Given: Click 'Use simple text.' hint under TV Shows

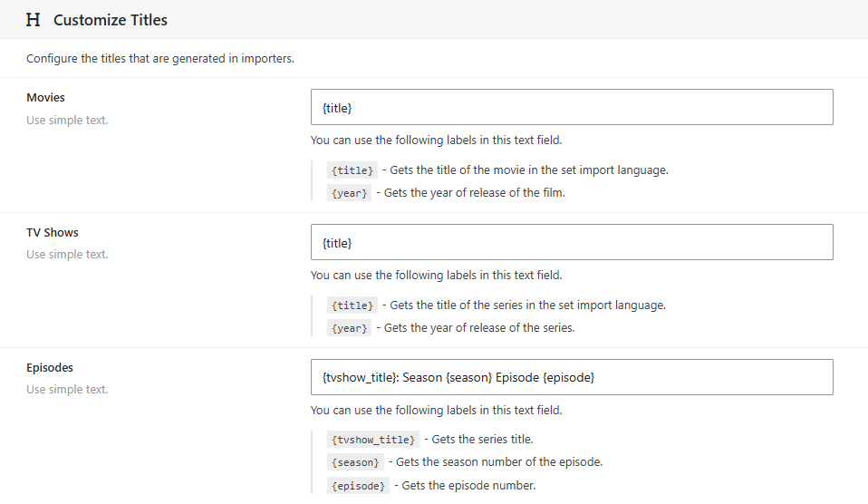Looking at the screenshot, I should coord(68,254).
